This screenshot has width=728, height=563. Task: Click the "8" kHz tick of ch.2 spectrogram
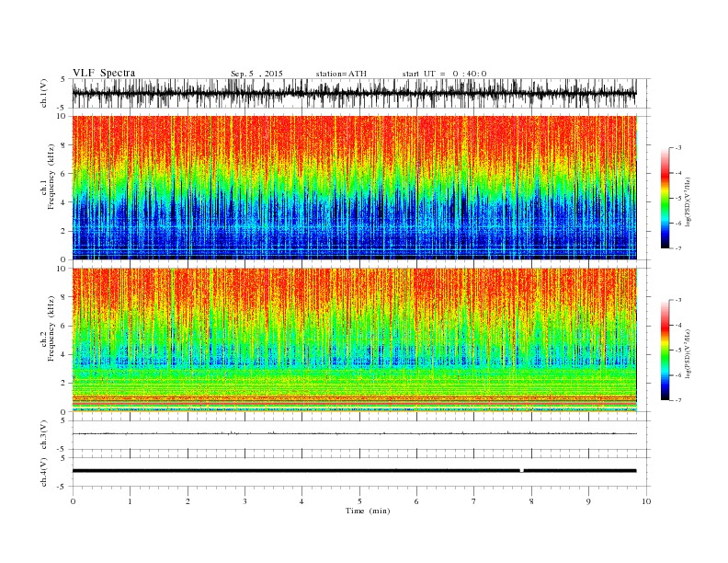(64, 297)
